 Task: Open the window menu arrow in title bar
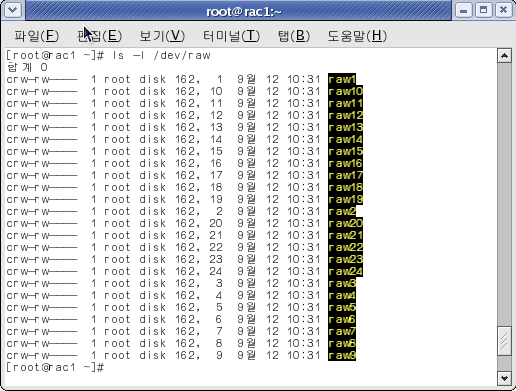pyautogui.click(x=13, y=10)
